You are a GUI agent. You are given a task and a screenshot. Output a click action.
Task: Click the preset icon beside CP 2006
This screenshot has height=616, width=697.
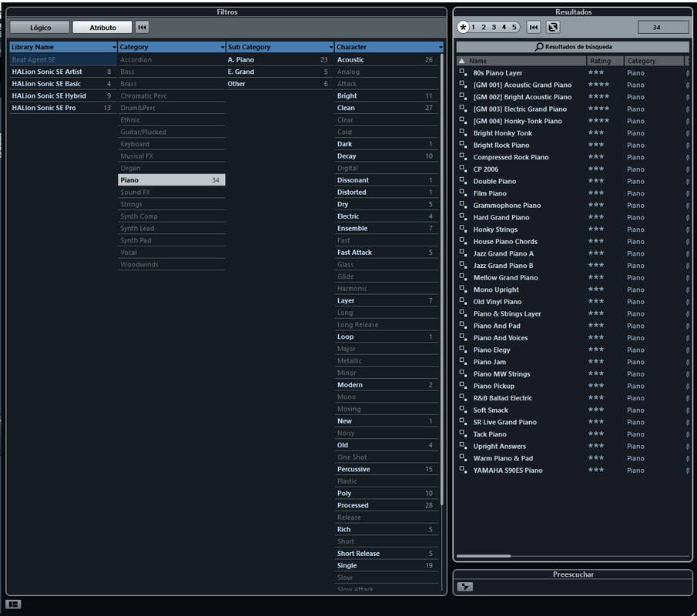pos(463,169)
